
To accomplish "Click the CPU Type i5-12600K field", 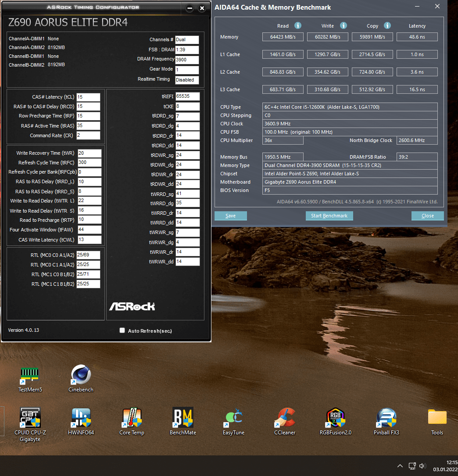I will (350, 107).
